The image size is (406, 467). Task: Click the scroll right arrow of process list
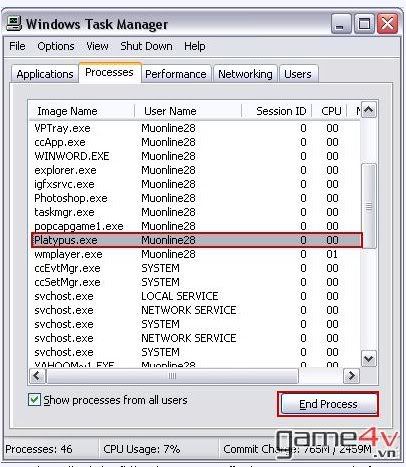[x=351, y=376]
